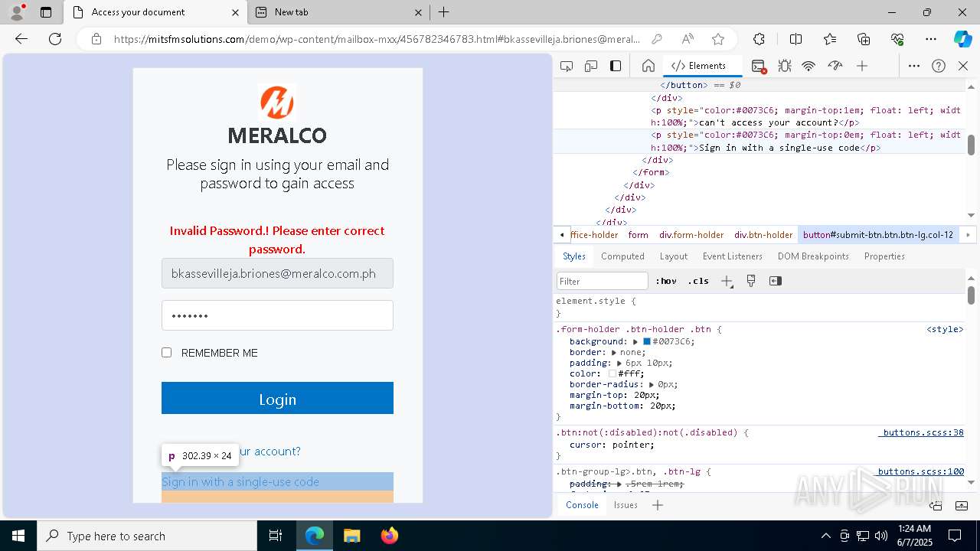Screen dimensions: 980x551
Task: Open the Network wifi icon tool
Action: pyautogui.click(x=808, y=66)
